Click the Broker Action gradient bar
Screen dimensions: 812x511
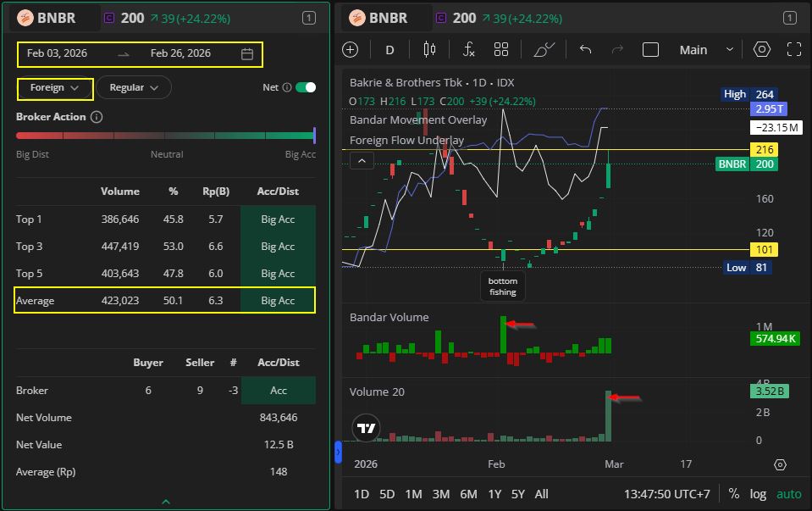pyautogui.click(x=165, y=136)
